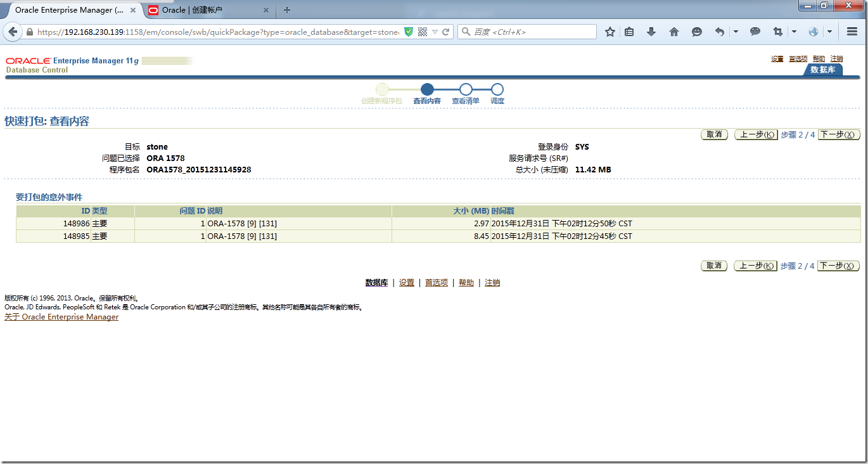Image resolution: width=868 pixels, height=464 pixels.
Task: Click the bottom 取消 button
Action: point(714,266)
